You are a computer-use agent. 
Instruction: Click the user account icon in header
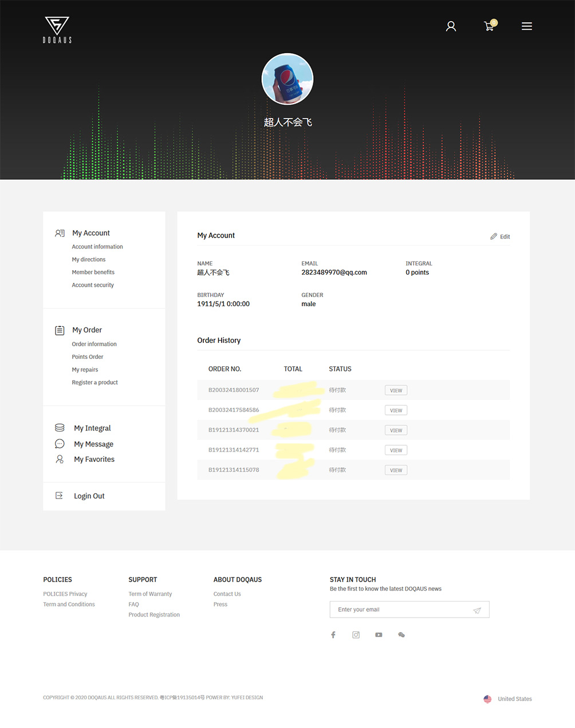click(451, 26)
